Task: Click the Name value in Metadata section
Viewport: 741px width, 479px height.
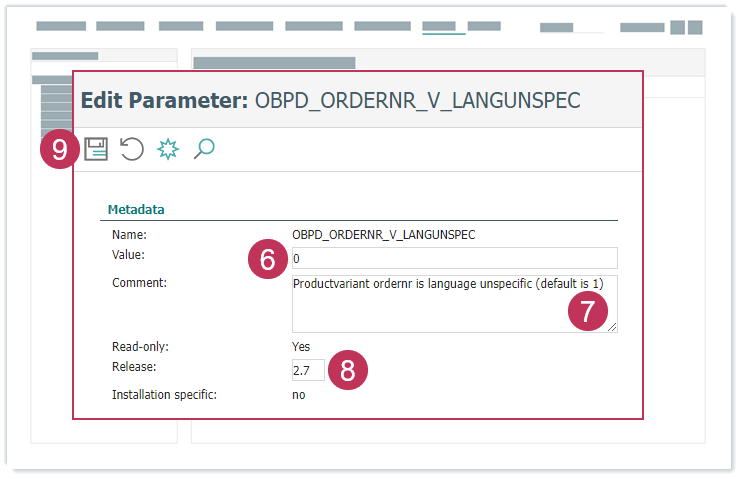Action: tap(384, 235)
